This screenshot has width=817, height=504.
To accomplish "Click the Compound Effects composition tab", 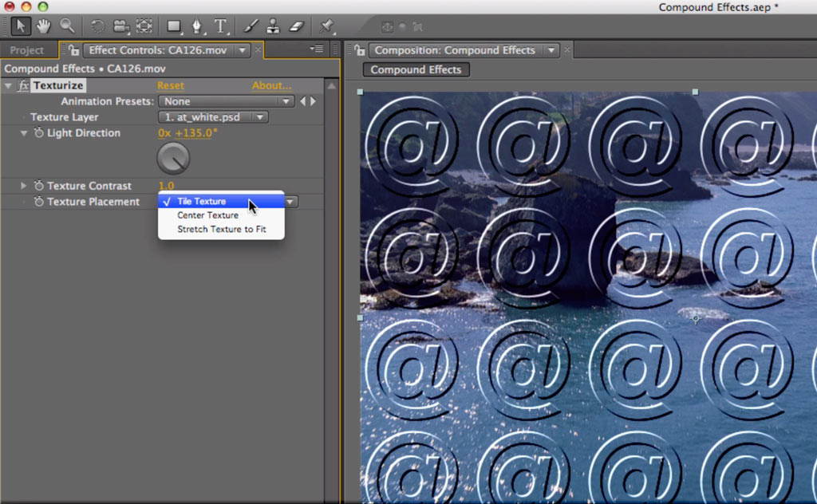I will 416,69.
